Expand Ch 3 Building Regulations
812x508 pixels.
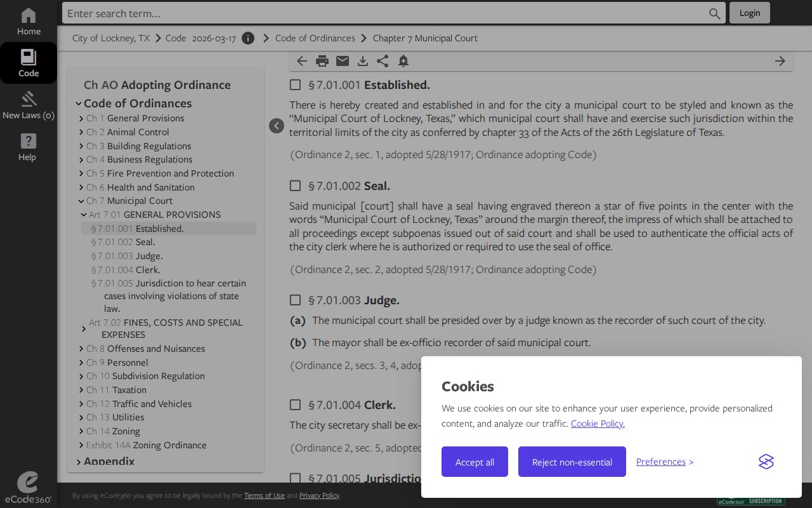click(x=81, y=146)
